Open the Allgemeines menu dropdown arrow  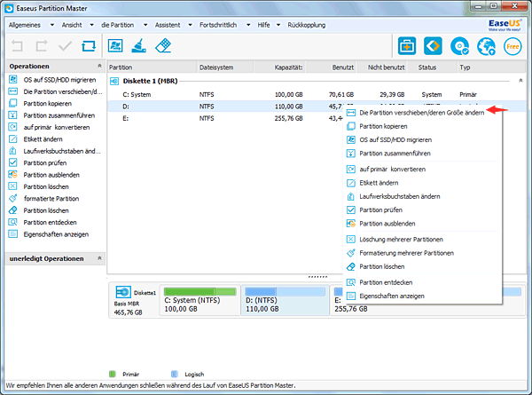tap(52, 25)
